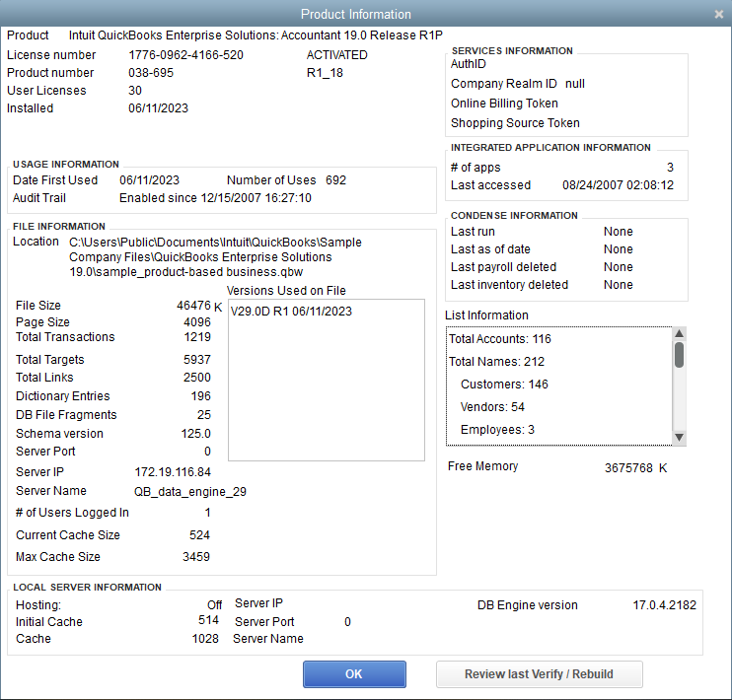This screenshot has height=700, width=732.
Task: Click User Licenses value 30
Action: point(135,91)
